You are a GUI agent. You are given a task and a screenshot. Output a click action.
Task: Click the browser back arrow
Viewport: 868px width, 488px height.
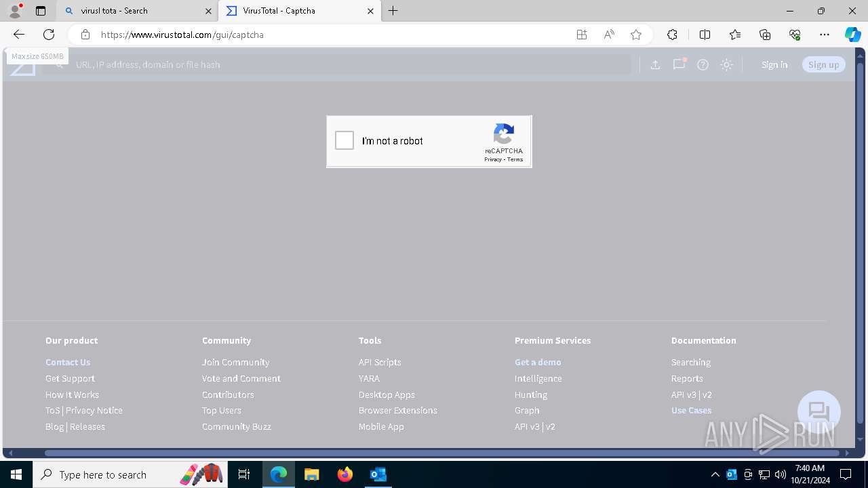19,35
